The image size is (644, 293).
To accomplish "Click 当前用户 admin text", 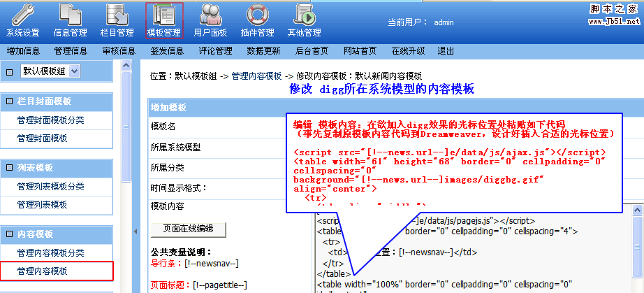I will 420,22.
